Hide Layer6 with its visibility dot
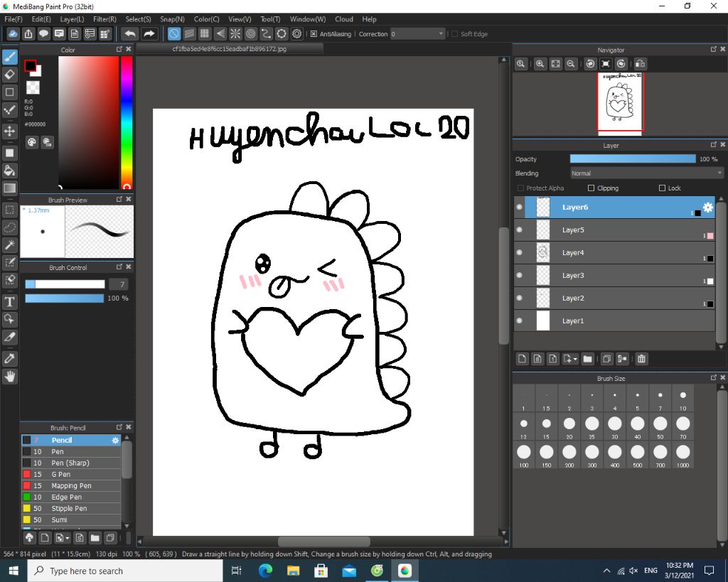The image size is (728, 582). pyautogui.click(x=519, y=207)
